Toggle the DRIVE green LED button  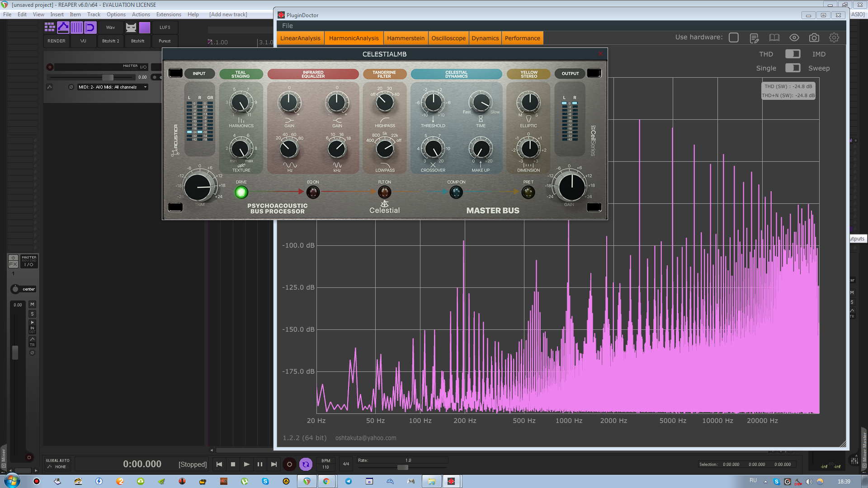click(x=241, y=192)
